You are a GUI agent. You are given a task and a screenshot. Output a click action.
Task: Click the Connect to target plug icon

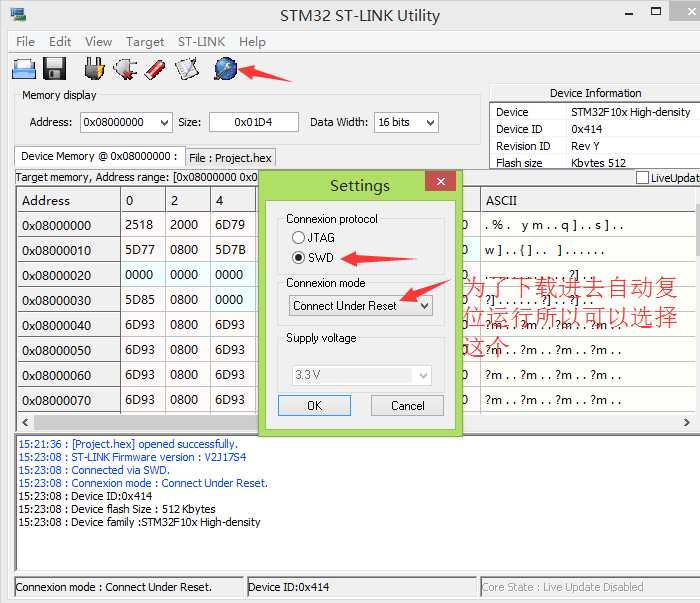click(94, 69)
